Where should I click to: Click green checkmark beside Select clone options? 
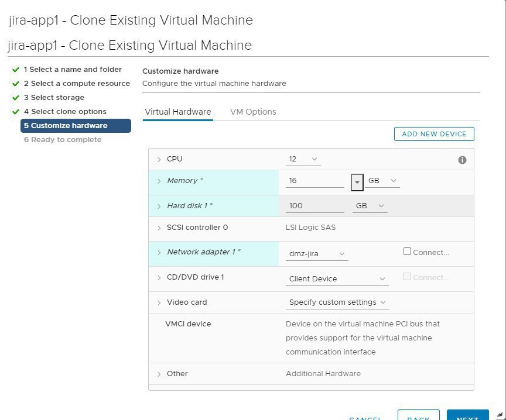15,112
